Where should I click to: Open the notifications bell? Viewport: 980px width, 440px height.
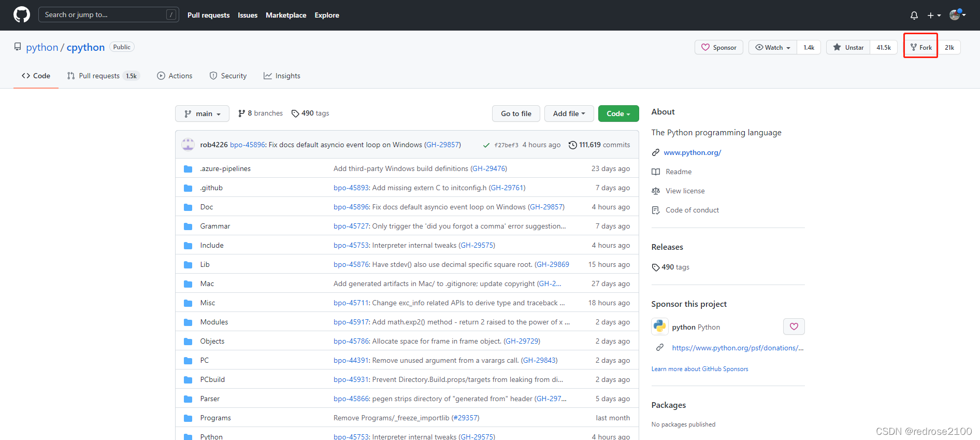click(x=914, y=16)
